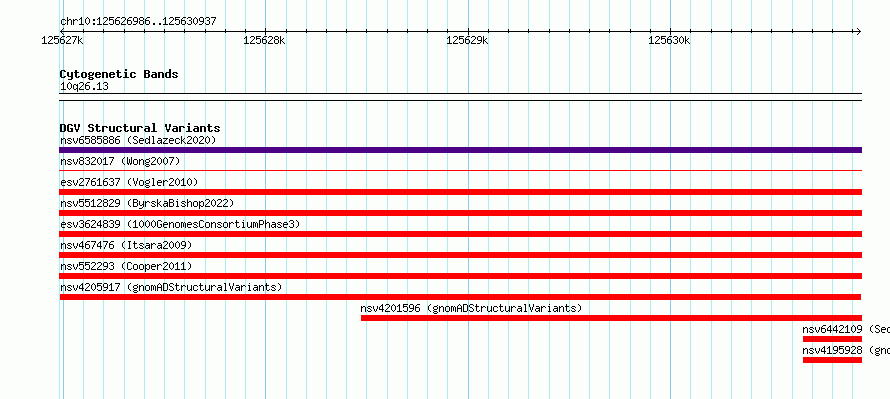Select the red bar under esv3624839
Image resolution: width=890 pixels, height=399 pixels.
tap(460, 234)
